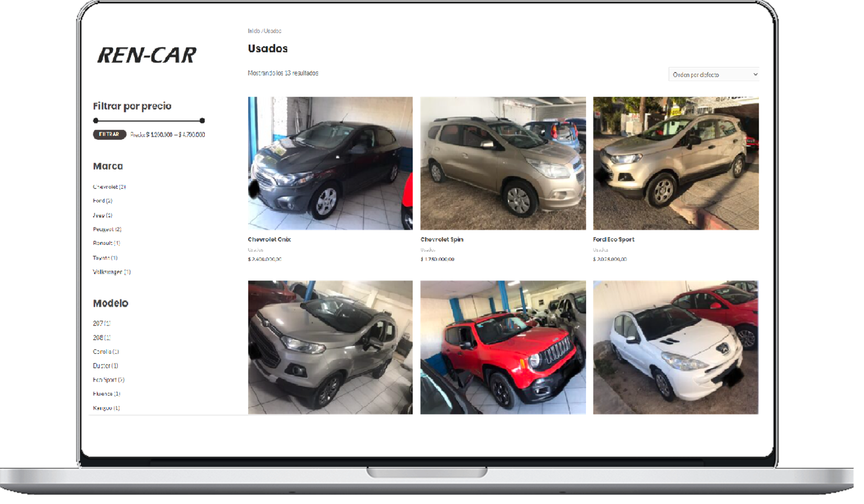The height and width of the screenshot is (504, 864).
Task: Choose Volkswagen in the Marca list
Action: [x=108, y=272]
